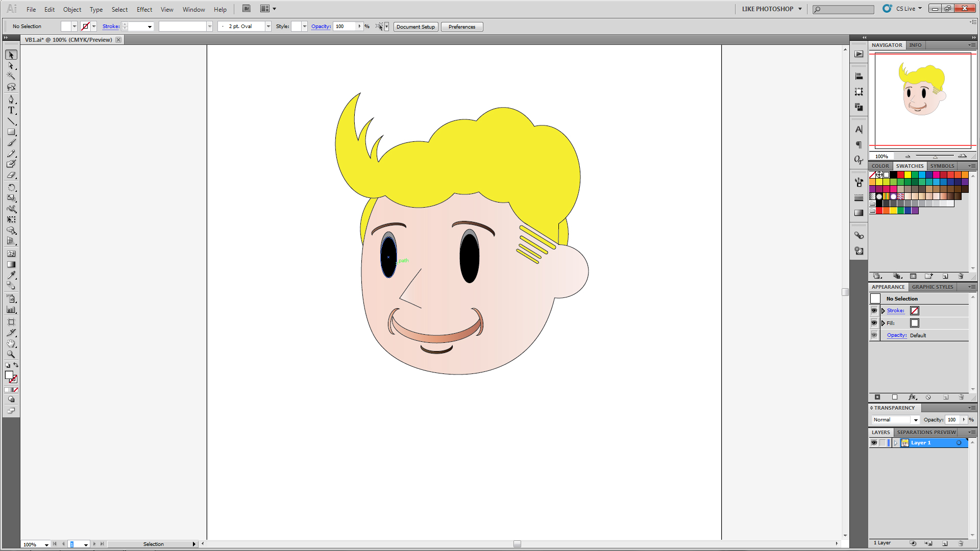
Task: Switch to the Symbols tab
Action: (942, 166)
